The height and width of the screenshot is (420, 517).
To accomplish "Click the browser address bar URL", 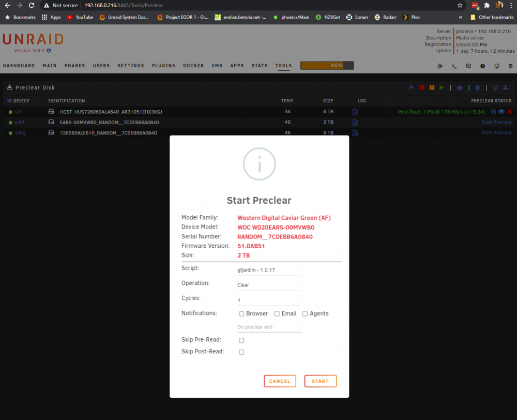I will coord(124,5).
